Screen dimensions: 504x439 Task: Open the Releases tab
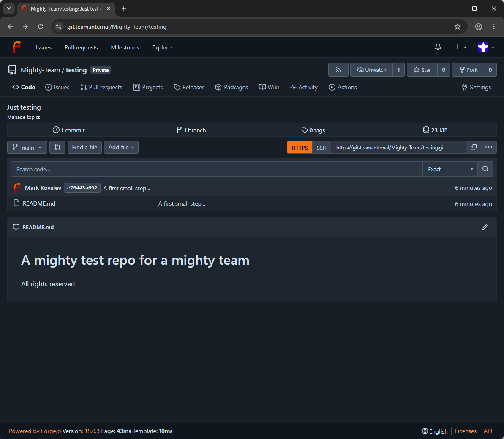[189, 87]
